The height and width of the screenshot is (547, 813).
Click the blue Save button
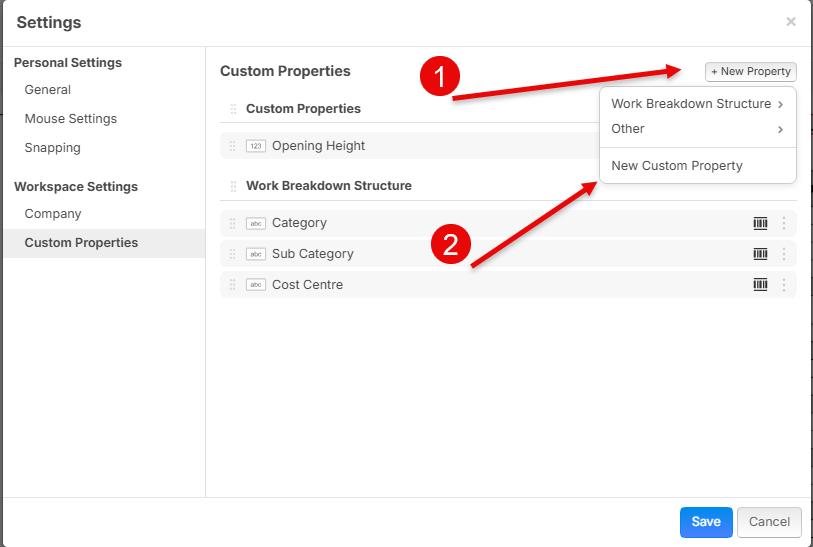(x=706, y=522)
